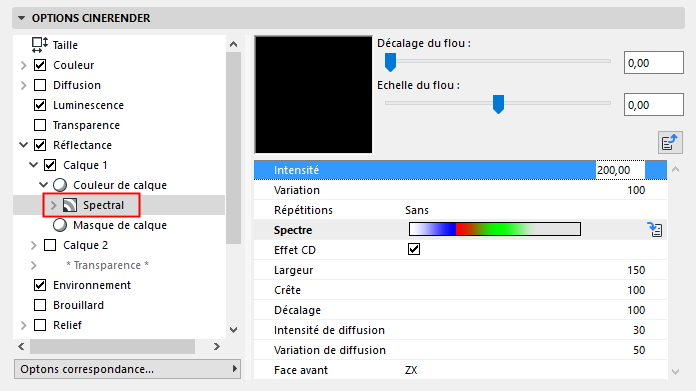Click the Intensité de diffusion value 30

point(639,330)
